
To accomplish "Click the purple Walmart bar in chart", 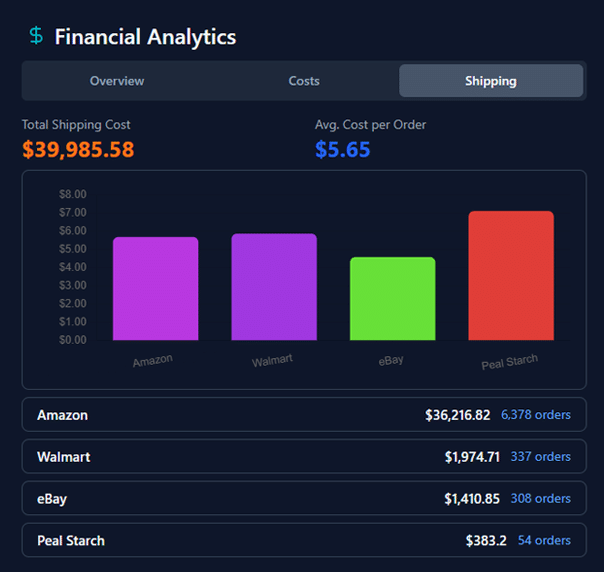I will tap(274, 287).
